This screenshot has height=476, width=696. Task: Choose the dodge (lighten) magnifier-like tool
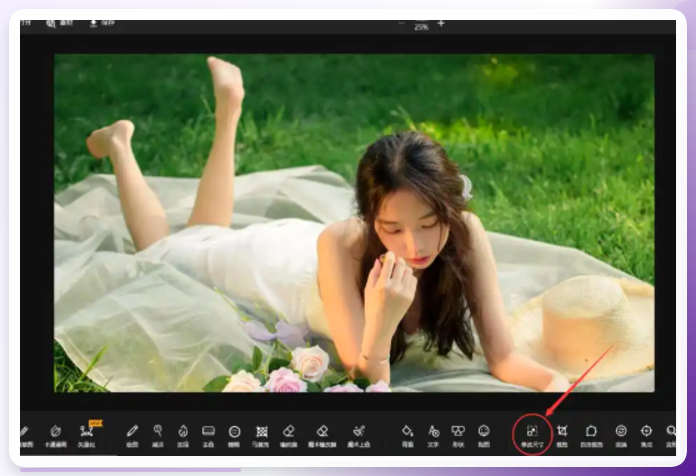(x=158, y=436)
